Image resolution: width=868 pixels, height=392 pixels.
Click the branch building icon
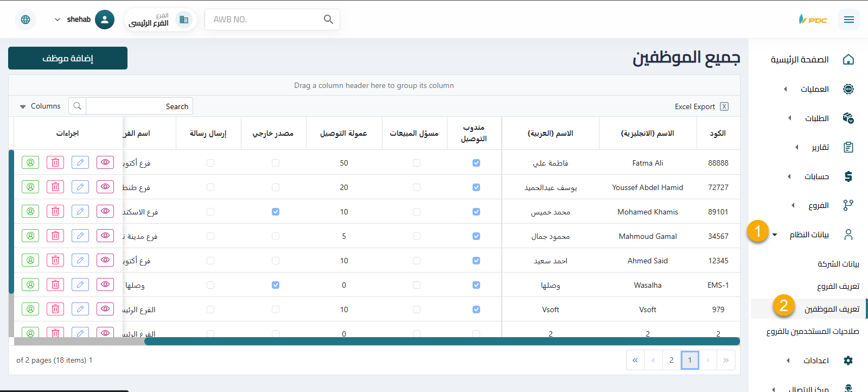tap(184, 20)
